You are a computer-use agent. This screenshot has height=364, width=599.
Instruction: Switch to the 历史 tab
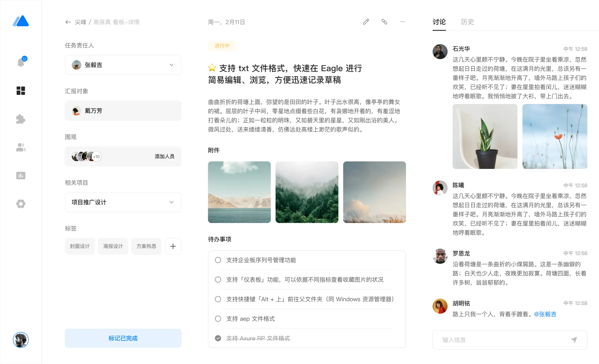[467, 22]
